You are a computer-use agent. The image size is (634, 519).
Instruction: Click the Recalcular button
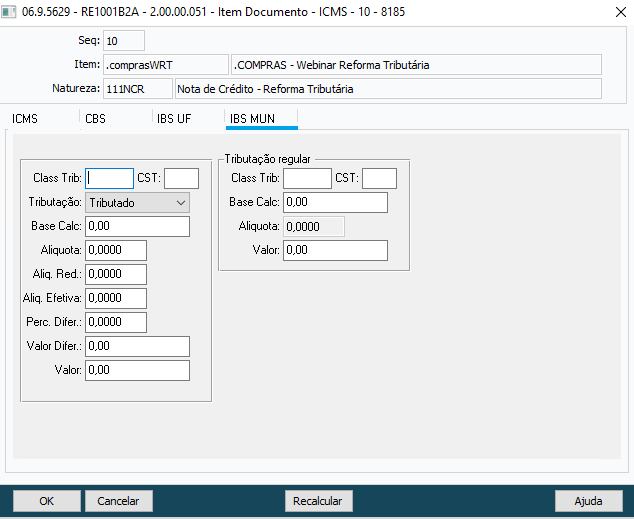coord(318,501)
